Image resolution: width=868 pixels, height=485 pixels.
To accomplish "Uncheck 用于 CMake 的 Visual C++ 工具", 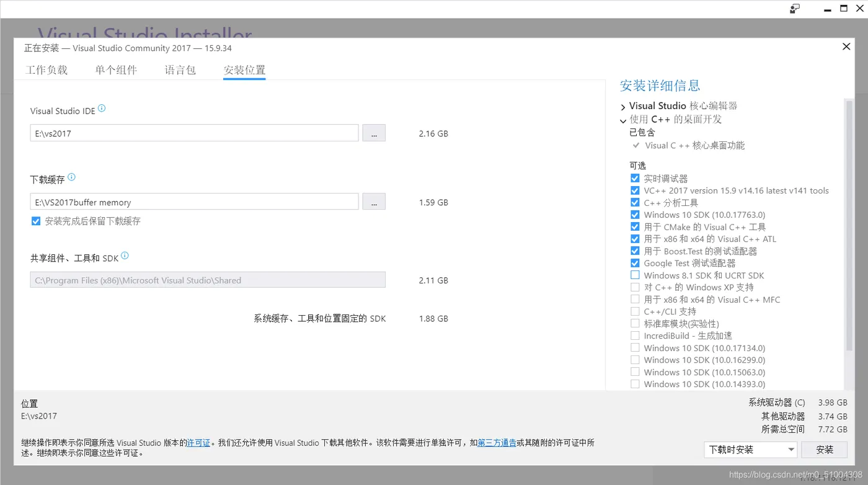I will (635, 227).
